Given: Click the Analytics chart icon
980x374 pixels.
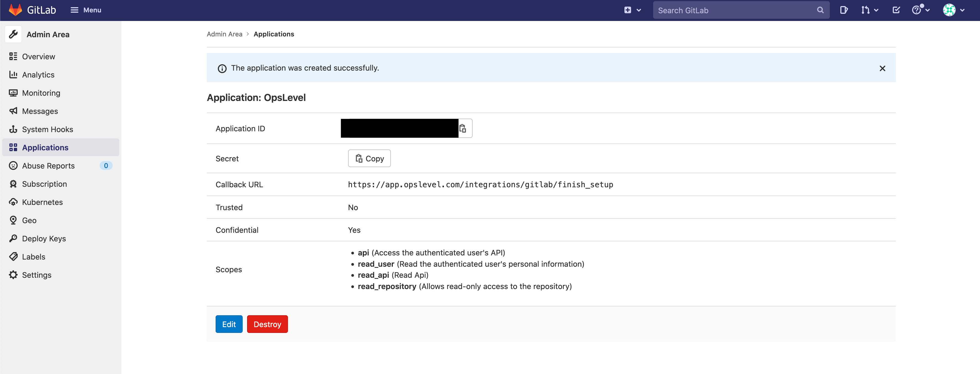Looking at the screenshot, I should click(13, 74).
